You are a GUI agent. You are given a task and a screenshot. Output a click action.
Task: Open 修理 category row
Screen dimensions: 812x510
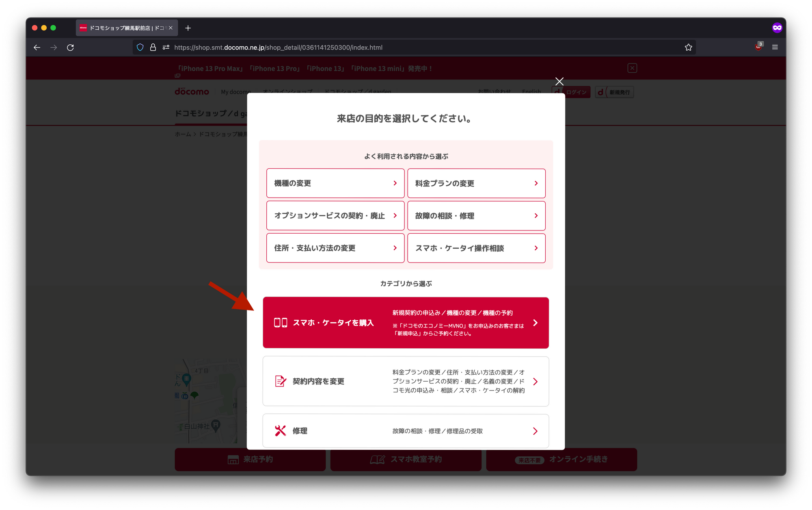coord(406,431)
